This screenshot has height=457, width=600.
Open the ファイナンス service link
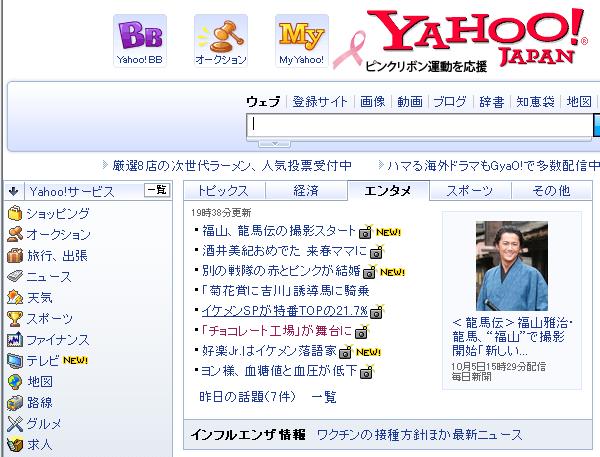[58, 340]
